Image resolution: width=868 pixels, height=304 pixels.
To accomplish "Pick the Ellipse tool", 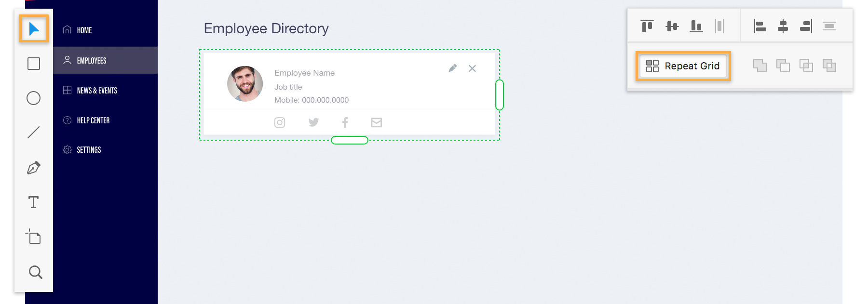I will (x=34, y=98).
